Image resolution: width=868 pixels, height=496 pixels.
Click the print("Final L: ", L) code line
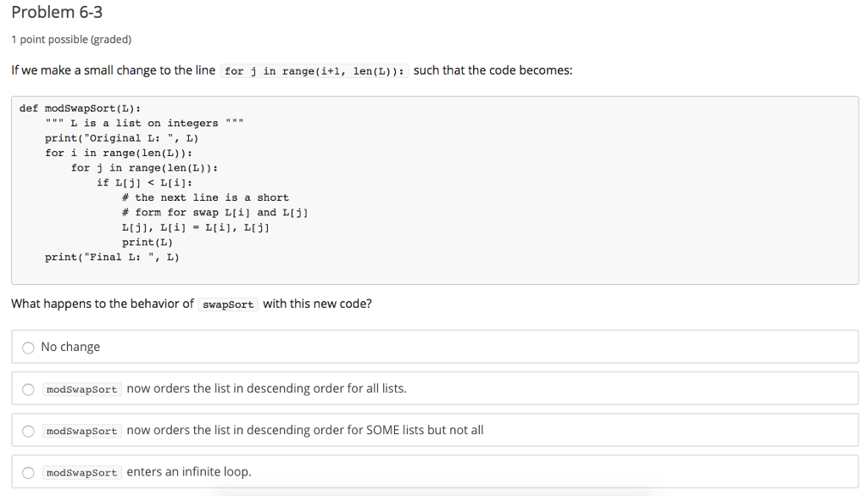point(110,256)
